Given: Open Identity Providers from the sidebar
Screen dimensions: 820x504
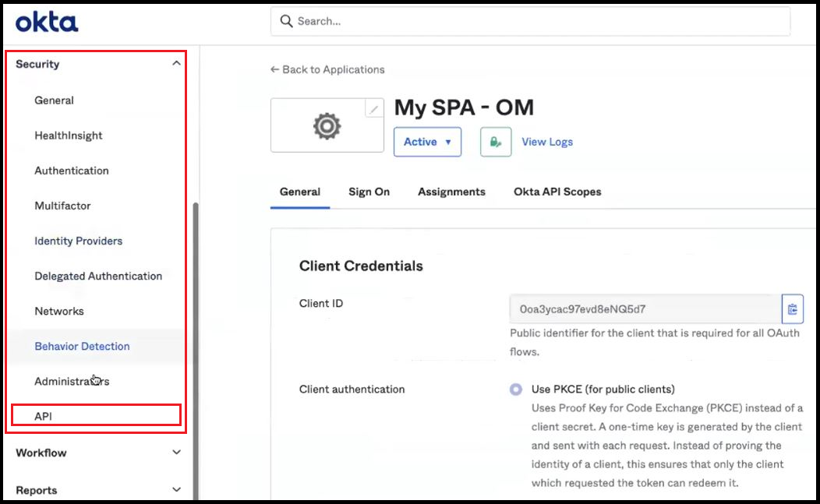Looking at the screenshot, I should pyautogui.click(x=78, y=241).
